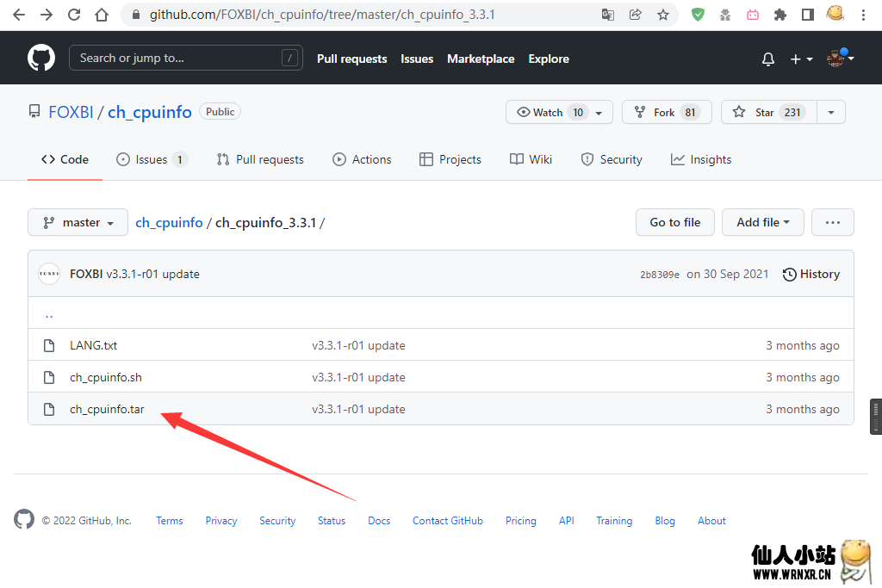
Task: Open the master branch selector
Action: (x=78, y=223)
